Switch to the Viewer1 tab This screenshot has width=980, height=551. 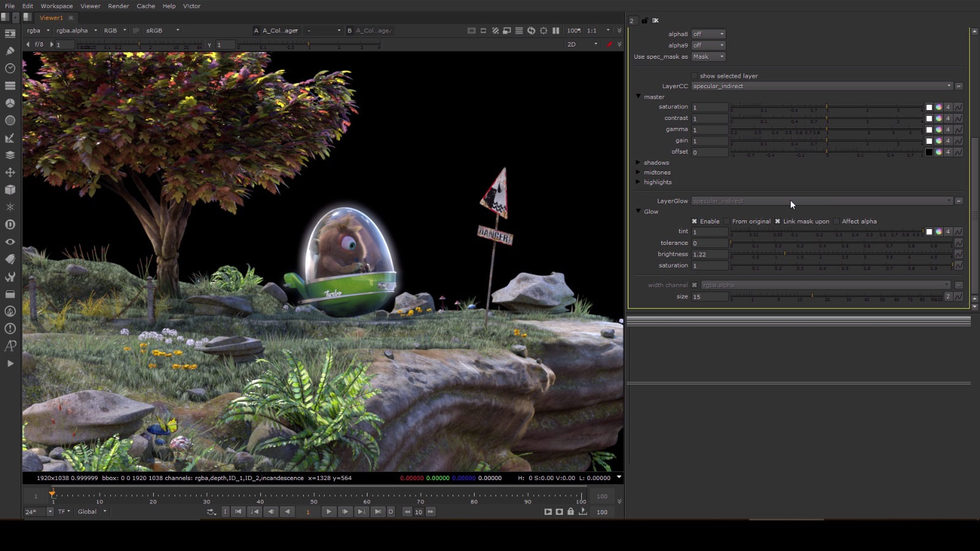tap(51, 18)
